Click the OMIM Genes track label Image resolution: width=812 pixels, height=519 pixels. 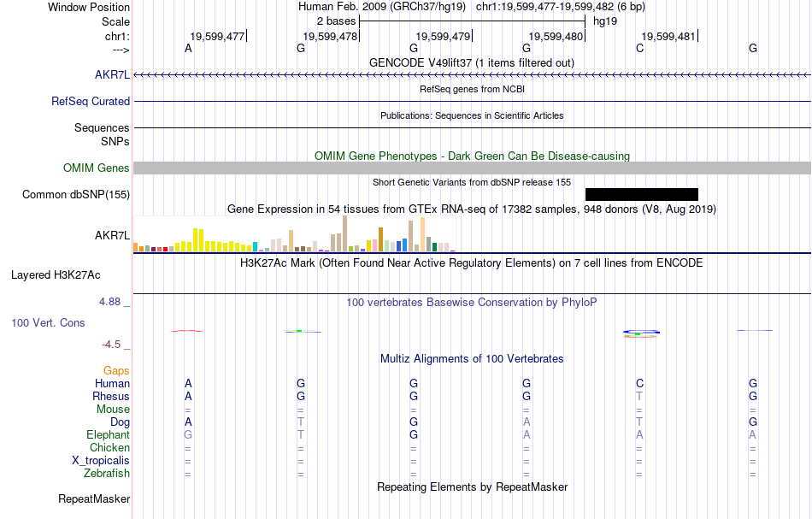(x=96, y=168)
